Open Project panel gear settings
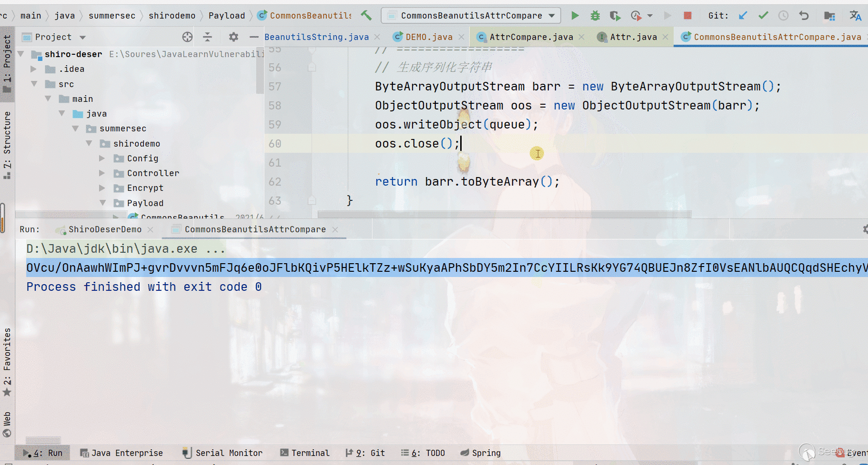868x465 pixels. tap(233, 37)
